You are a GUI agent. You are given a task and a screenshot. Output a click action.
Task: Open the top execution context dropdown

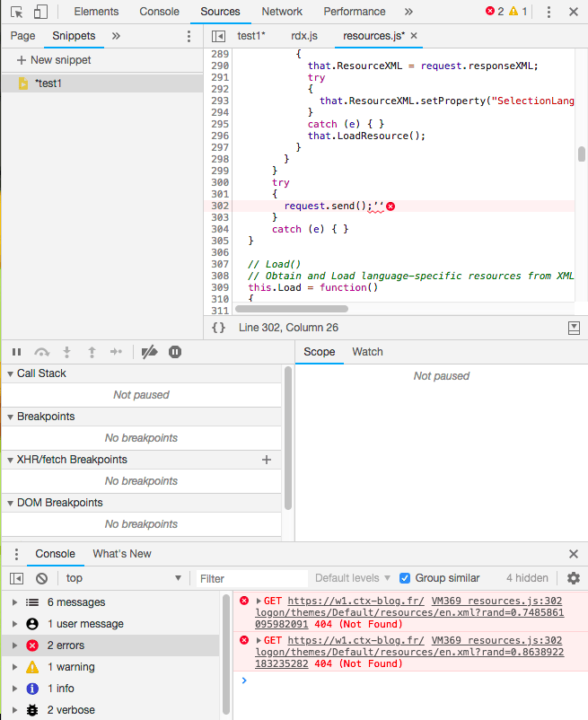pos(123,578)
